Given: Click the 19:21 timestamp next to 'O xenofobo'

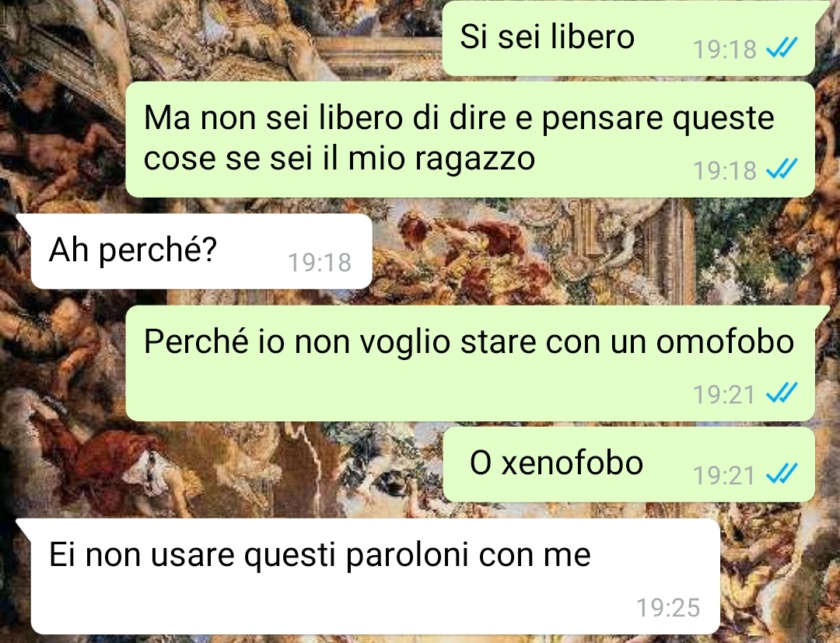Looking at the screenshot, I should tap(724, 475).
